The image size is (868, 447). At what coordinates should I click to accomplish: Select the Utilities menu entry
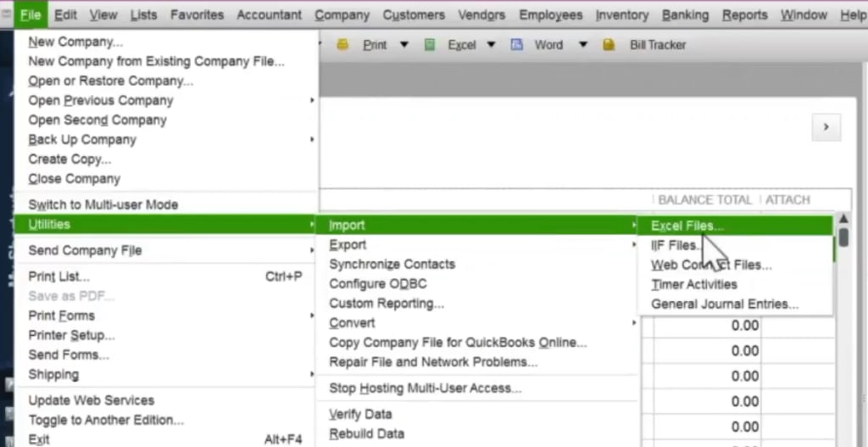click(x=166, y=224)
